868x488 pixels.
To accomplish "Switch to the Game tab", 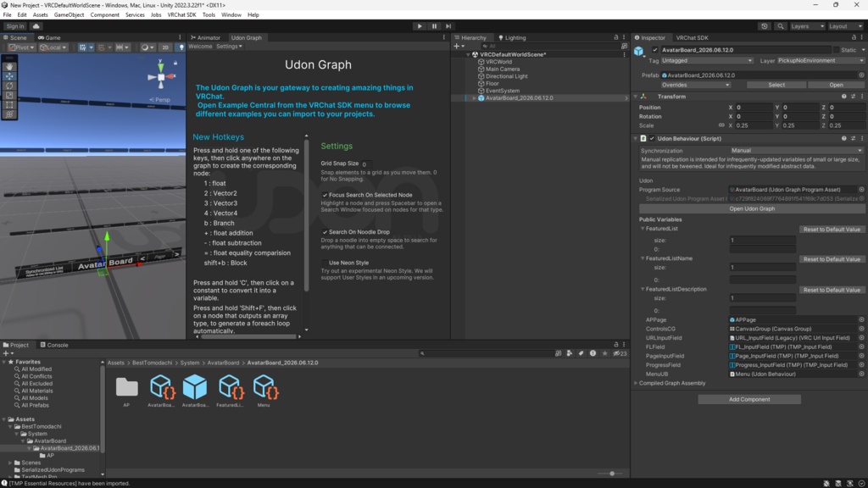I will pyautogui.click(x=49, y=37).
